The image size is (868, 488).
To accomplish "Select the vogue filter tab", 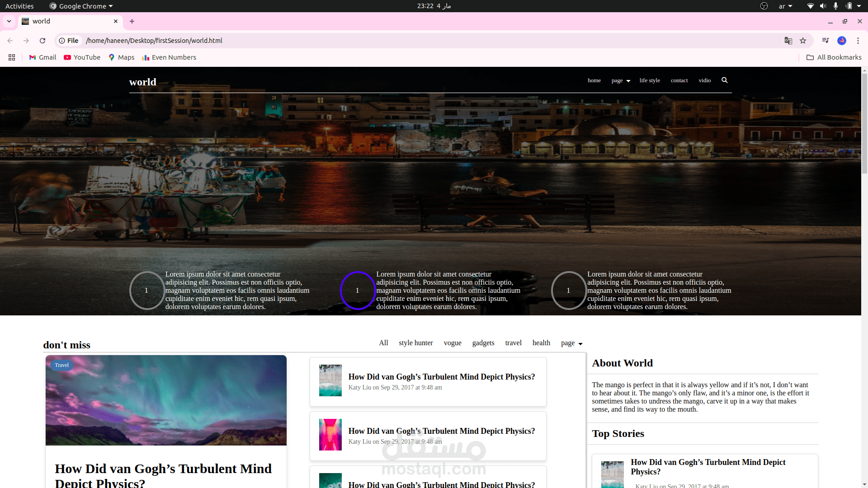I will 453,343.
